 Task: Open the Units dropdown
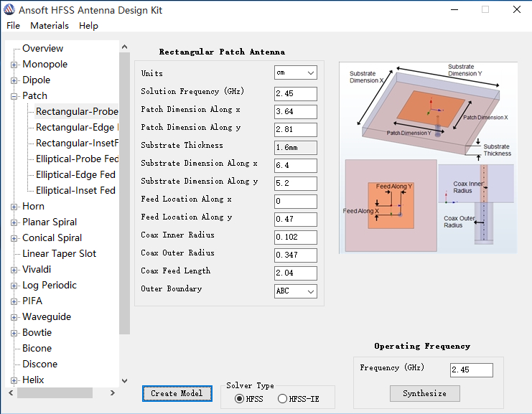click(x=296, y=72)
